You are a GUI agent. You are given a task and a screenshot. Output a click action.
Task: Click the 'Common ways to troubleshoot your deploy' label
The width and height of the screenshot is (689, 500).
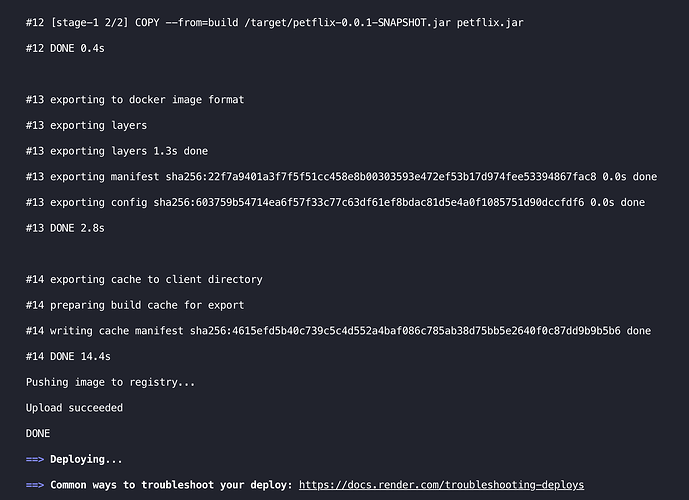tap(171, 485)
